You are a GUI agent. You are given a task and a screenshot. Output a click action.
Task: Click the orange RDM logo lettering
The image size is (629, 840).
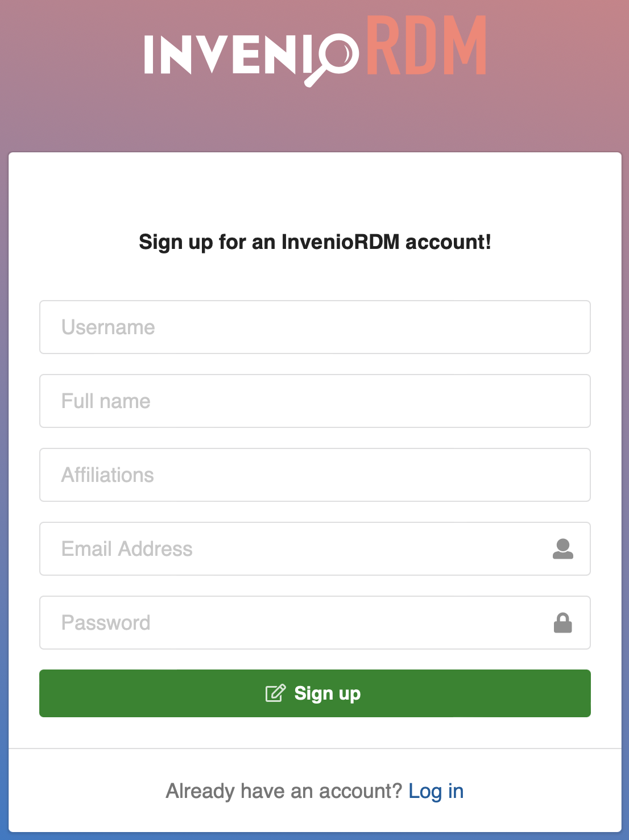coord(426,45)
